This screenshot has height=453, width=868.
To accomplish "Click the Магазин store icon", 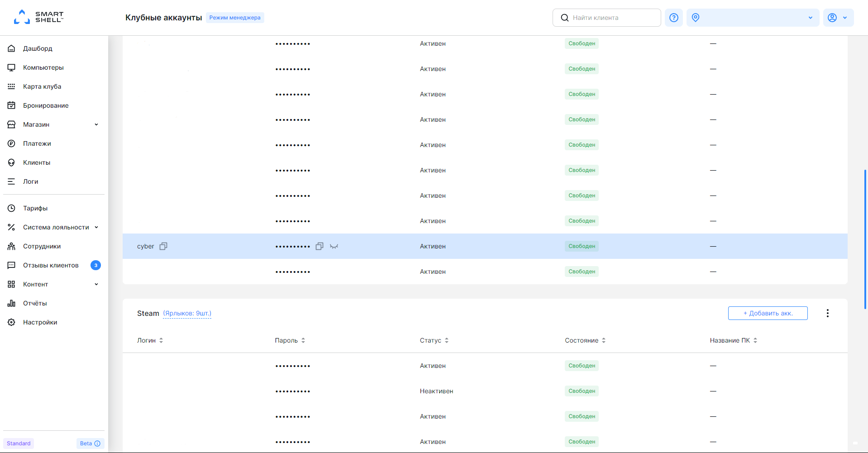I will click(11, 124).
